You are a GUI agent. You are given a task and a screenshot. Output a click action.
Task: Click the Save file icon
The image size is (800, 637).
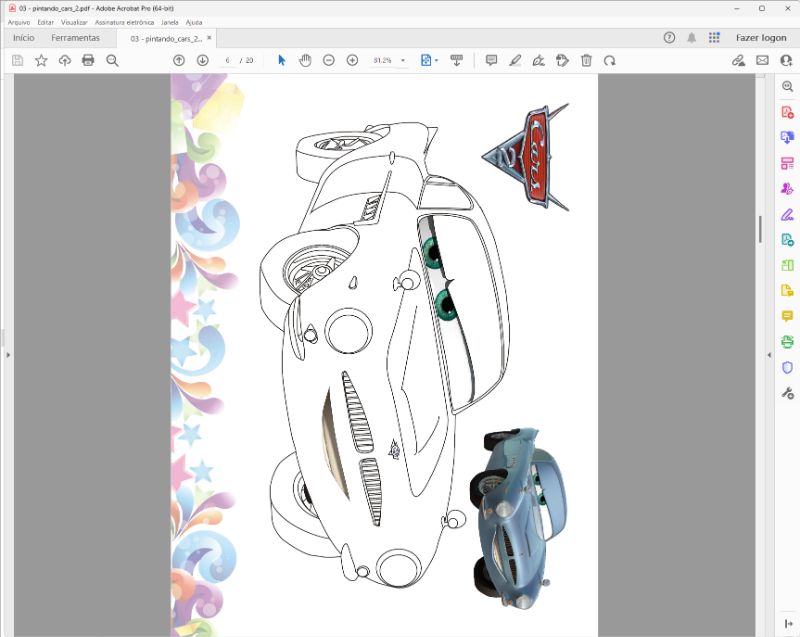17,60
